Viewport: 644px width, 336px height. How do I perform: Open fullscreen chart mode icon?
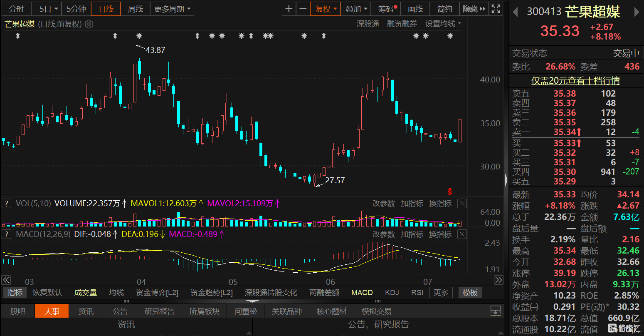click(x=496, y=9)
